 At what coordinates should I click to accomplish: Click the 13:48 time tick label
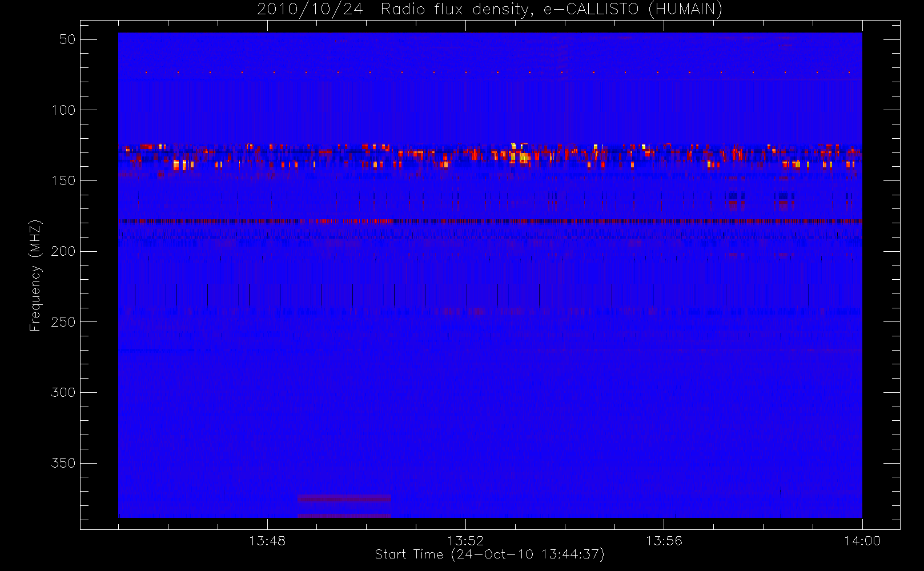267,541
